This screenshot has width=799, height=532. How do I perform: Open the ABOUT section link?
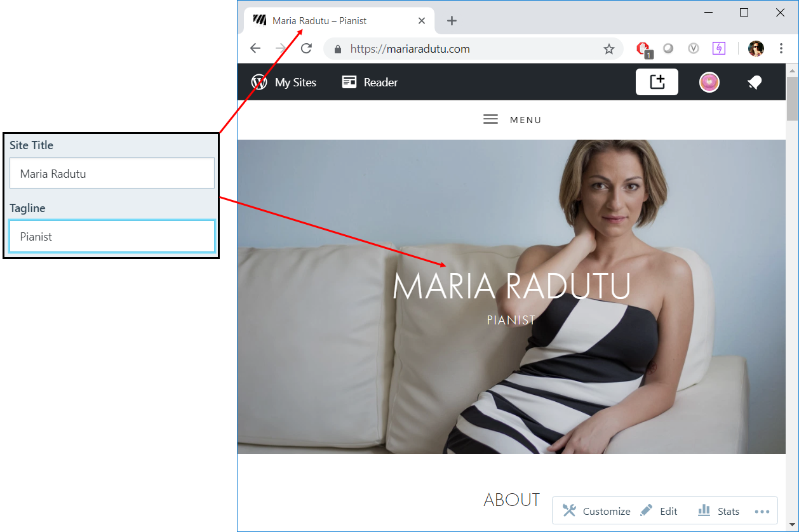pyautogui.click(x=512, y=500)
